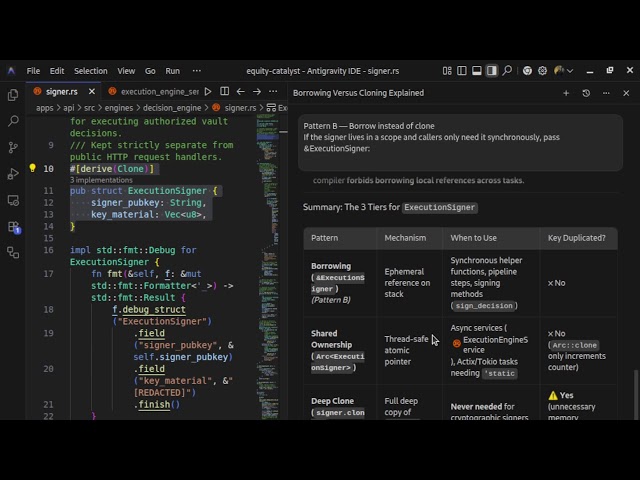Open the Edit menu
Screen dimensions: 640x480
(x=57, y=71)
